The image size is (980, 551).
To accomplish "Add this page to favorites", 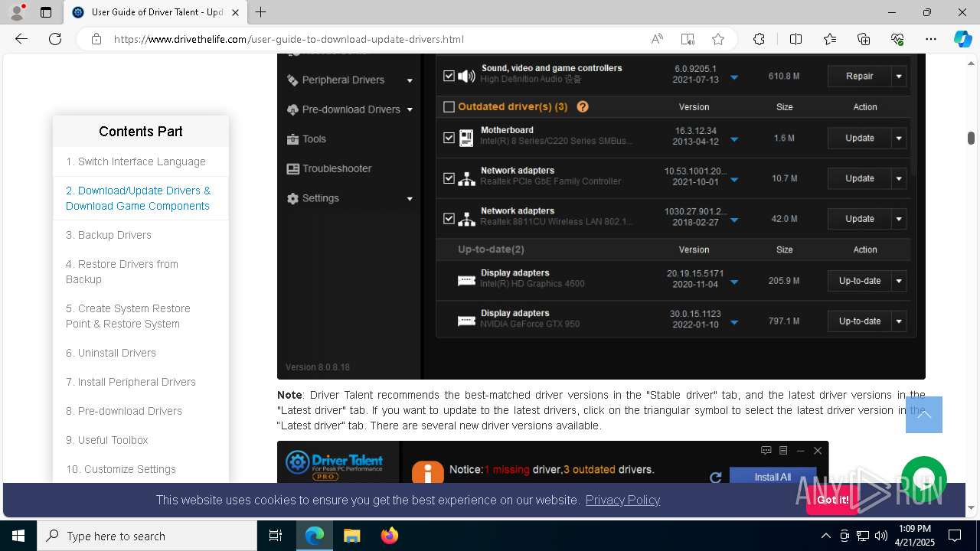I will [718, 39].
